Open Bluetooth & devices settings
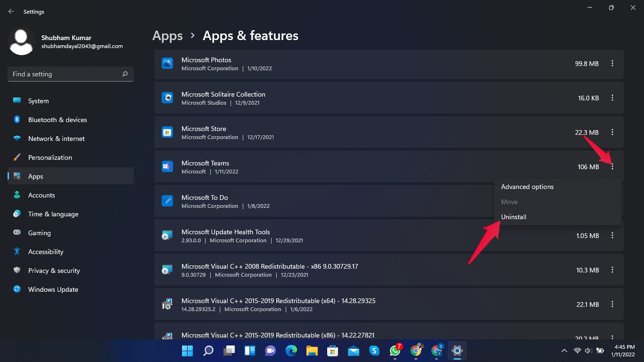 coord(58,120)
